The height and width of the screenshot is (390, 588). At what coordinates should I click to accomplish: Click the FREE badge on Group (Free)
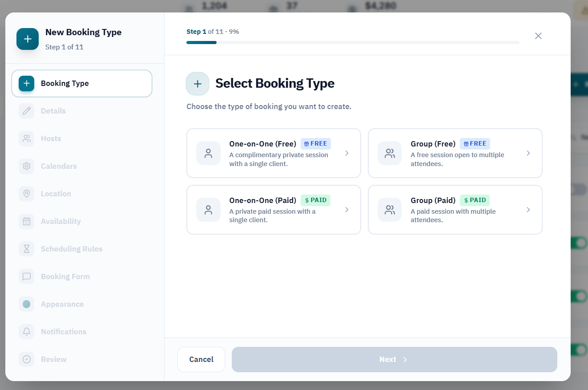(x=475, y=144)
